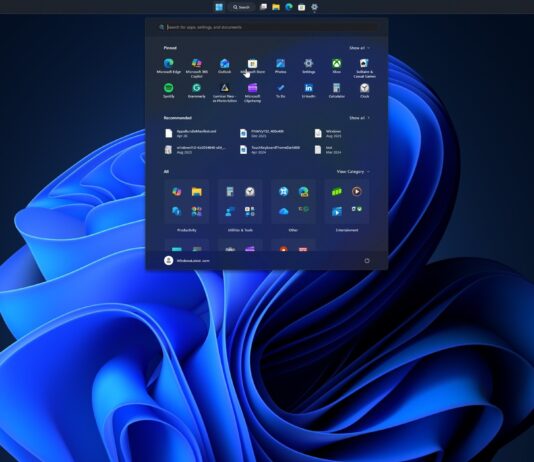The image size is (534, 462).
Task: Open Task View from the taskbar
Action: click(x=263, y=7)
